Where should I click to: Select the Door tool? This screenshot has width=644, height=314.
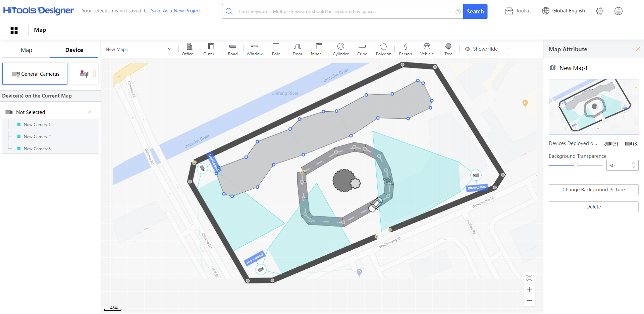pyautogui.click(x=297, y=49)
